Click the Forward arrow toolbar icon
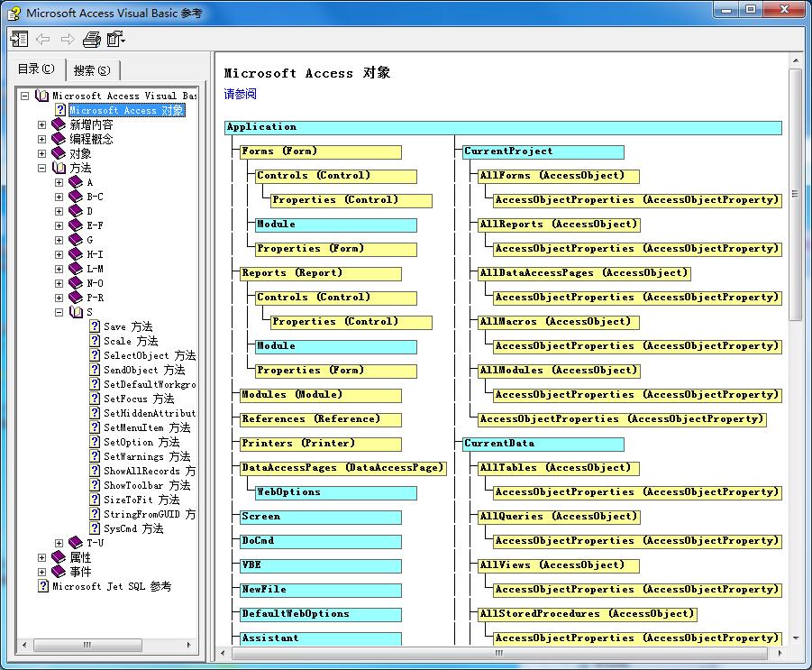Screen dimensions: 812x670 pos(68,39)
